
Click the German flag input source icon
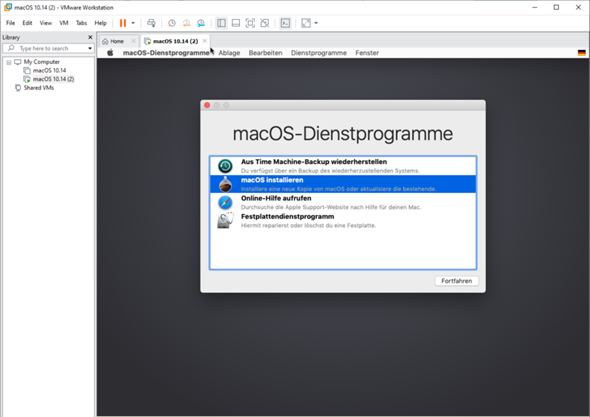[x=581, y=53]
